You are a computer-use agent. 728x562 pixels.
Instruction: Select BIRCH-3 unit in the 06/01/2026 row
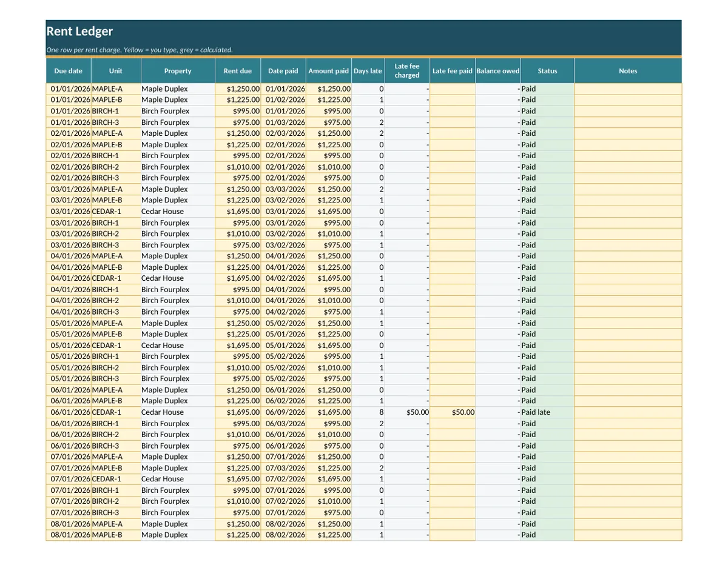point(116,446)
